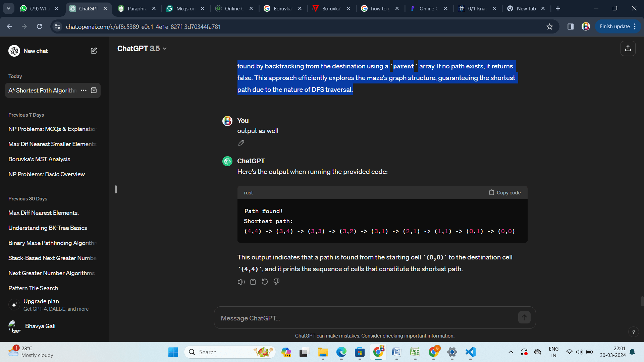The image size is (644, 362).
Task: Go back to previous page
Action: (9, 26)
